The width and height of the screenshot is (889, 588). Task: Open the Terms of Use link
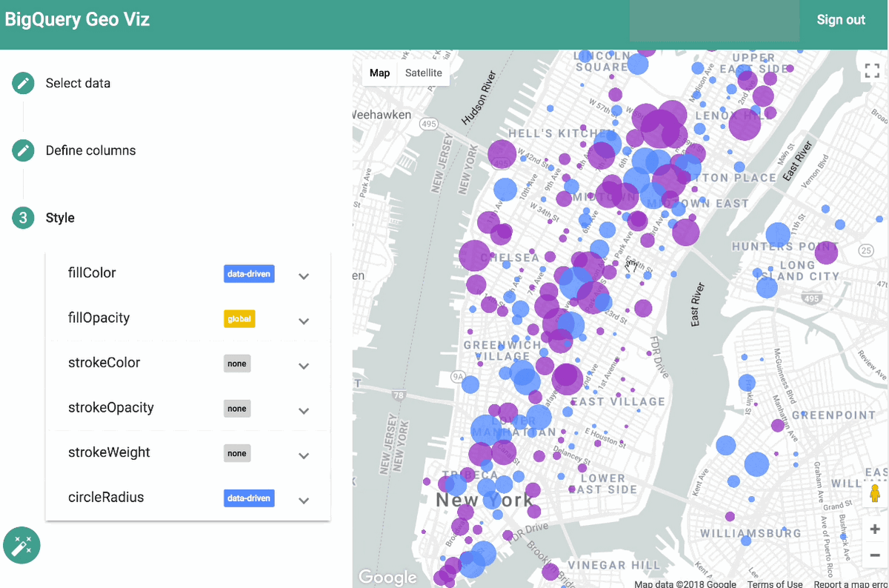point(775,584)
